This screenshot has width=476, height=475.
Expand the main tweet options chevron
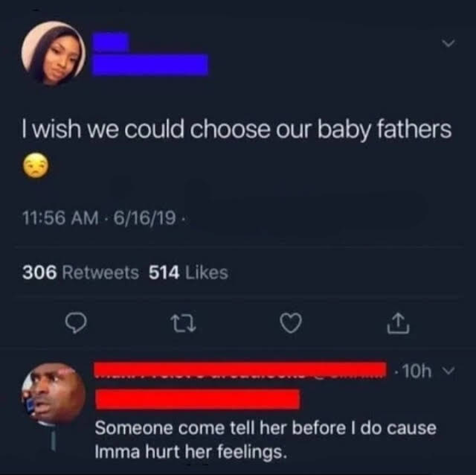pos(448,43)
